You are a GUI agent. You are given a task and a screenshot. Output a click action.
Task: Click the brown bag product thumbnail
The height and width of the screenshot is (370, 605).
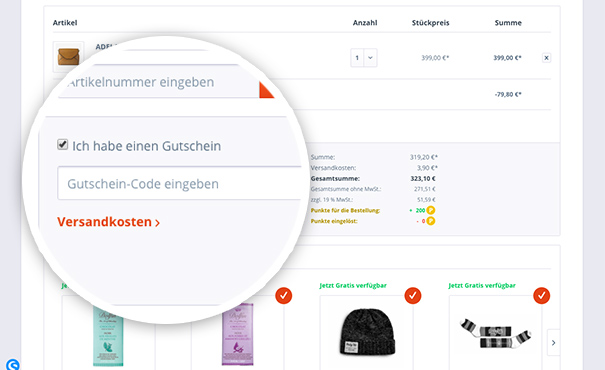click(68, 57)
